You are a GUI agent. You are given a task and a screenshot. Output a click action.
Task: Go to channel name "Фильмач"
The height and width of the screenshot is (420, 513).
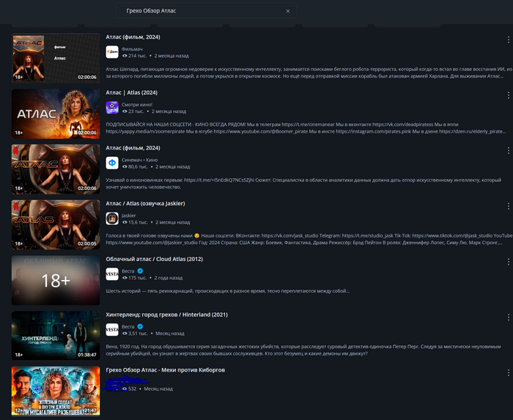click(x=132, y=49)
